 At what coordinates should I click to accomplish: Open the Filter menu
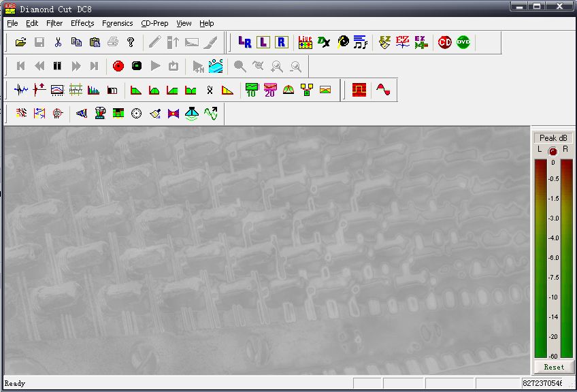pyautogui.click(x=54, y=23)
